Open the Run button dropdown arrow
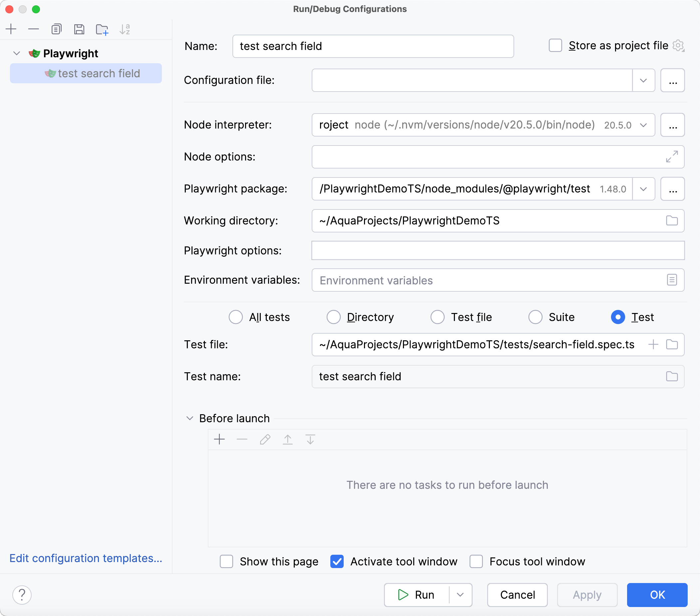Viewport: 700px width, 616px height. click(460, 595)
